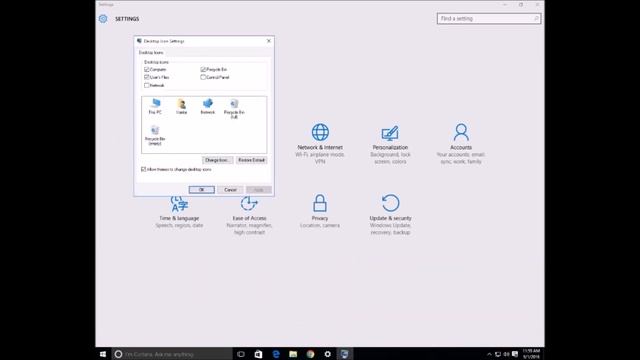This screenshot has height=360, width=640.
Task: Open the Windows Start menu
Action: click(103, 354)
